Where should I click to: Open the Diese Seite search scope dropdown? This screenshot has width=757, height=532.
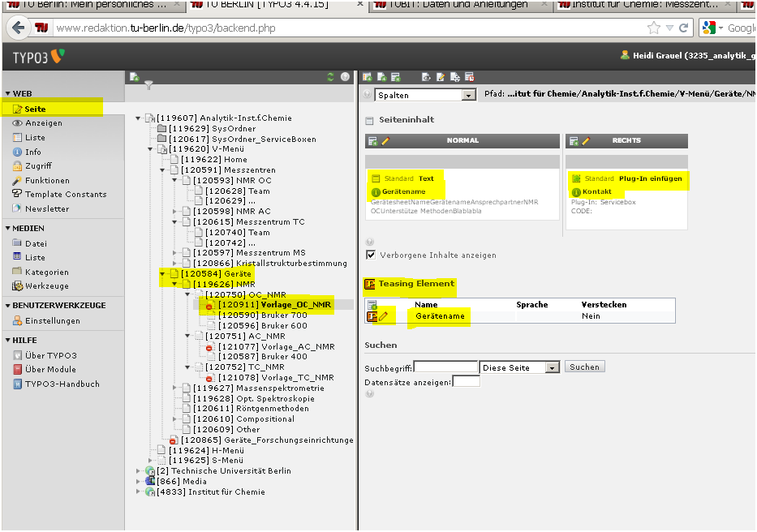519,367
